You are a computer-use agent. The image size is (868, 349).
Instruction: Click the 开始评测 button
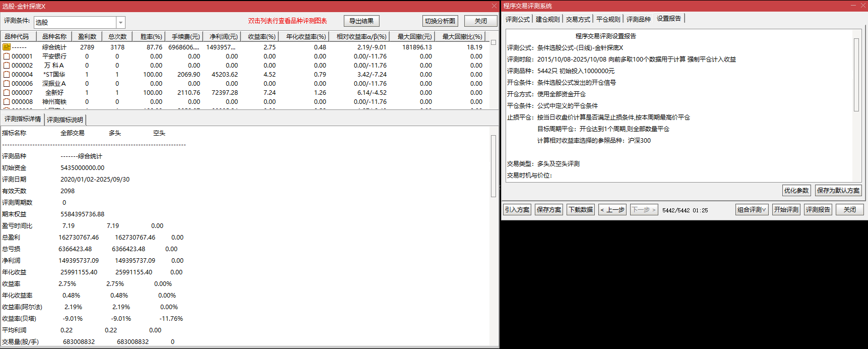coord(786,210)
